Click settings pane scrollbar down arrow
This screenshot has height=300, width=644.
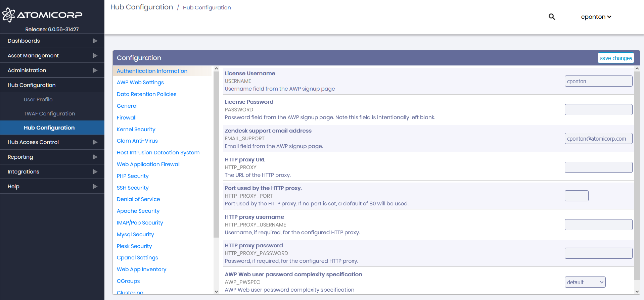637,292
